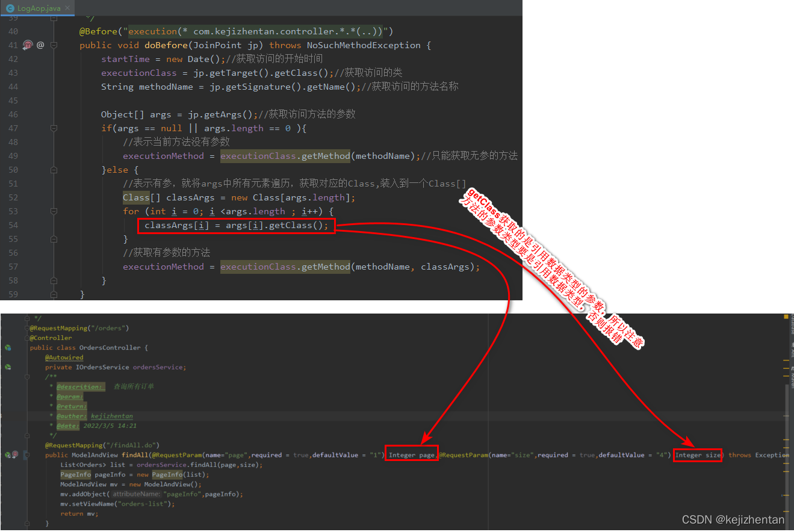The height and width of the screenshot is (532, 794).
Task: Click the Spring mapping icon beside findAll method
Action: (x=7, y=455)
